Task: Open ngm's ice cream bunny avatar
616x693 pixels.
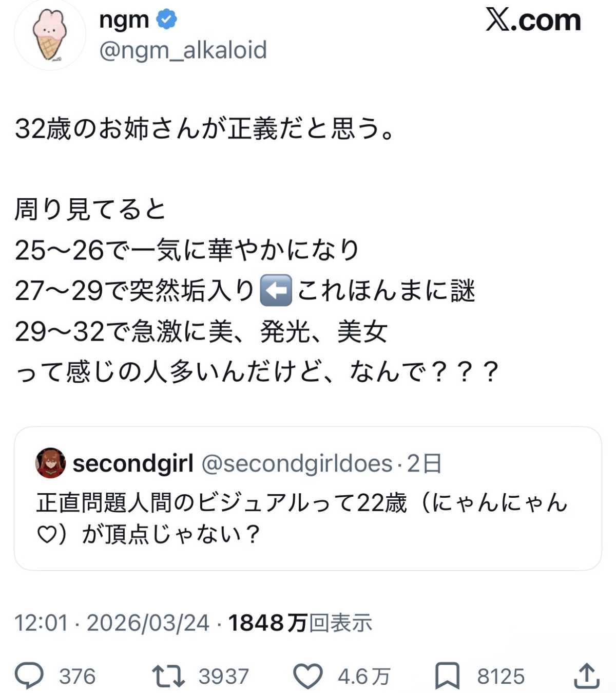Action: point(50,36)
